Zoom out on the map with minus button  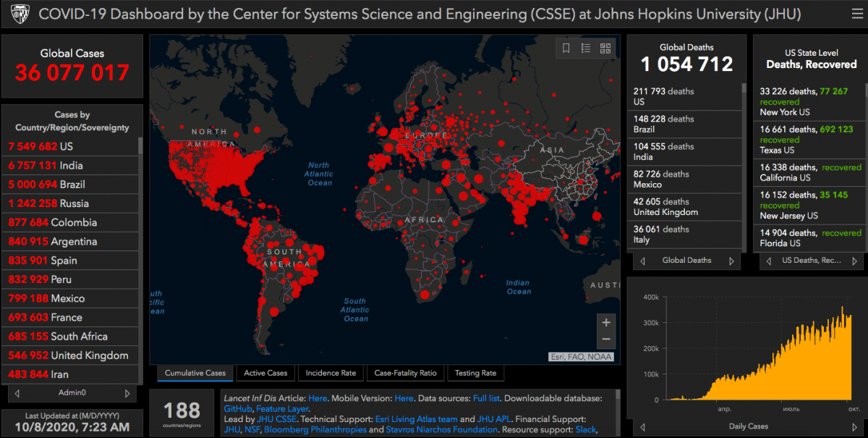(x=606, y=340)
